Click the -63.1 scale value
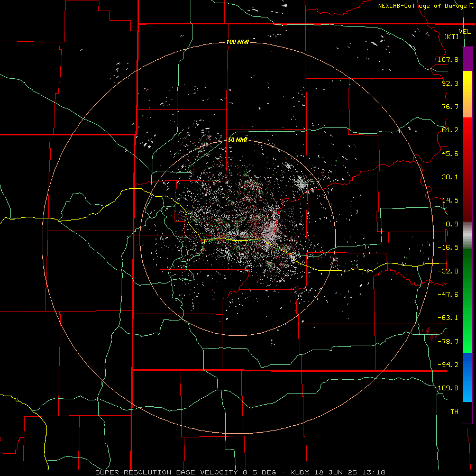The height and width of the screenshot is (476, 476). pyautogui.click(x=448, y=318)
